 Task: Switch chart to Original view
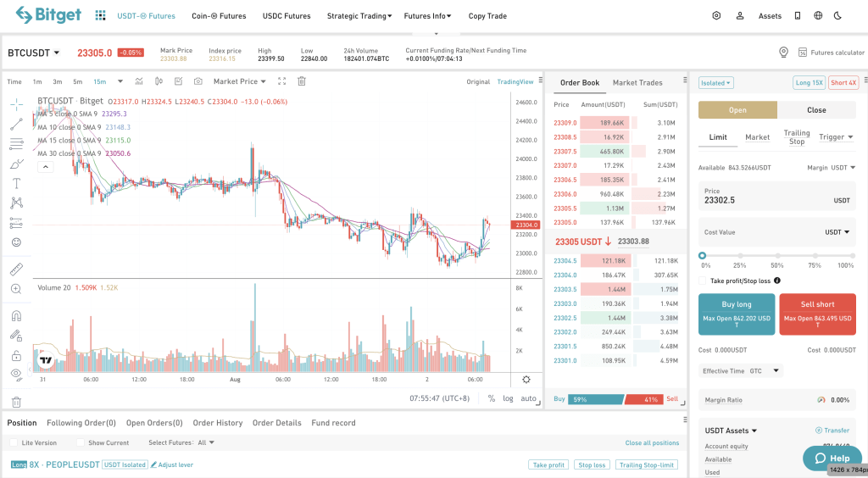click(x=478, y=82)
